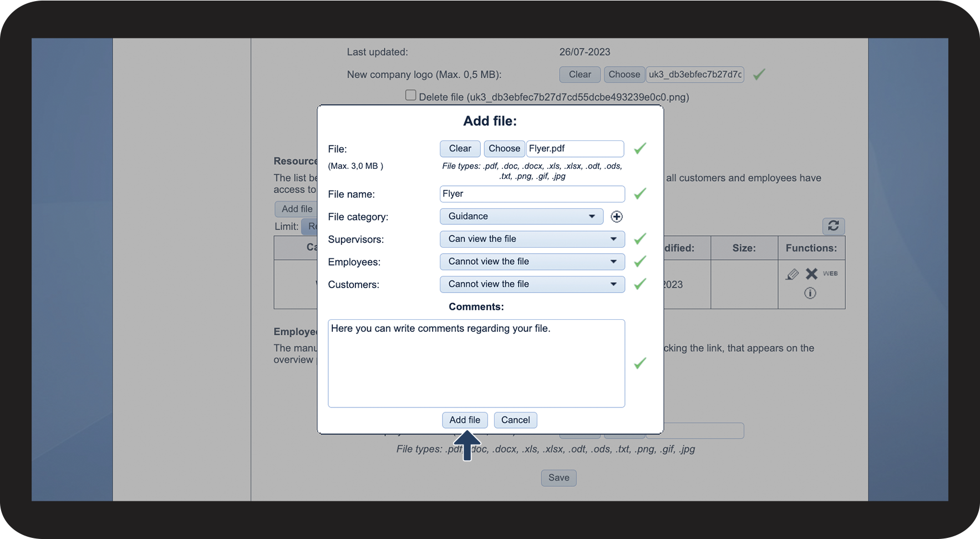Click the plus icon beside File category

pyautogui.click(x=616, y=216)
